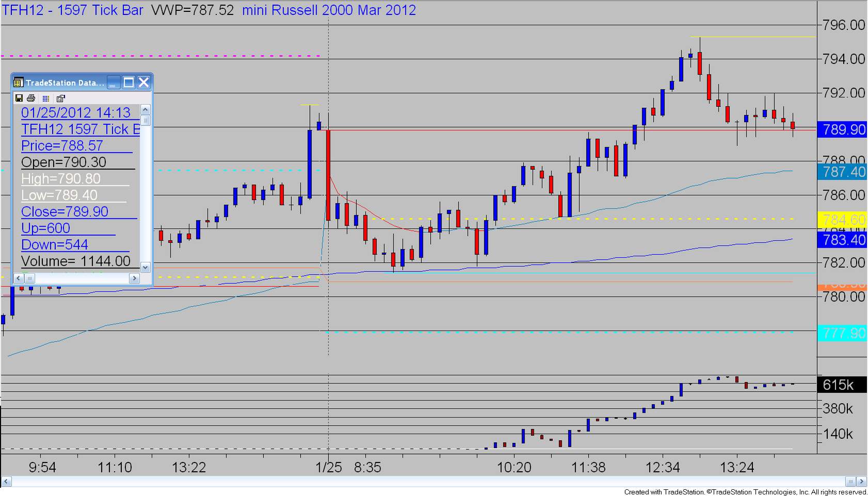This screenshot has width=868, height=496.
Task: Maximize the TradeStation Data window
Action: 129,82
